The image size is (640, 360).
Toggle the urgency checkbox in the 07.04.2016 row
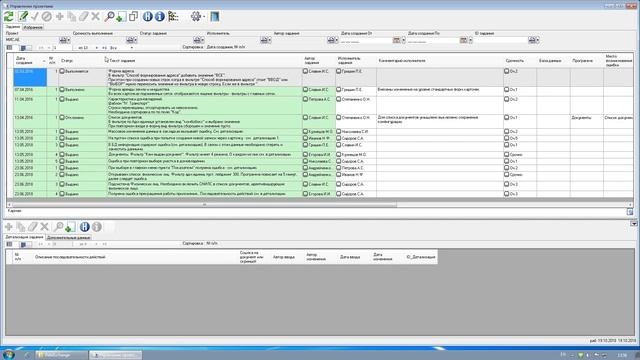click(x=507, y=89)
